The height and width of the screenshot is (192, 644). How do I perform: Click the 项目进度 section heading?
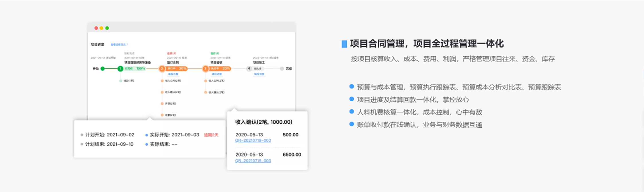pos(97,45)
